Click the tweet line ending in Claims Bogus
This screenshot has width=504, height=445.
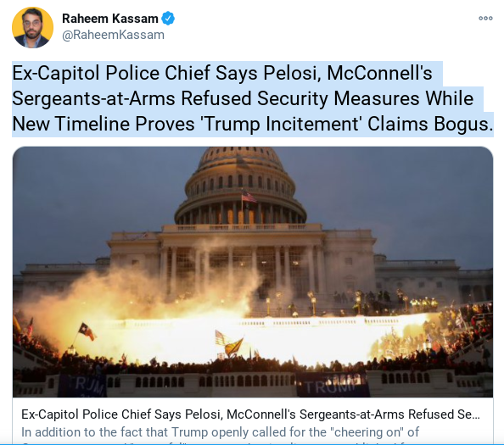(253, 124)
